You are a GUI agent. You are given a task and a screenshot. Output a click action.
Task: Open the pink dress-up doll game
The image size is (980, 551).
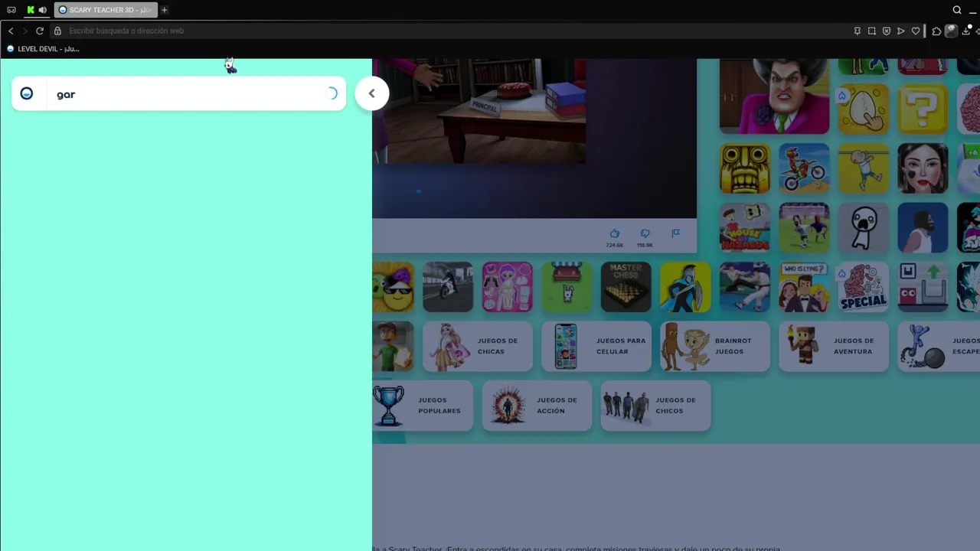coord(507,287)
